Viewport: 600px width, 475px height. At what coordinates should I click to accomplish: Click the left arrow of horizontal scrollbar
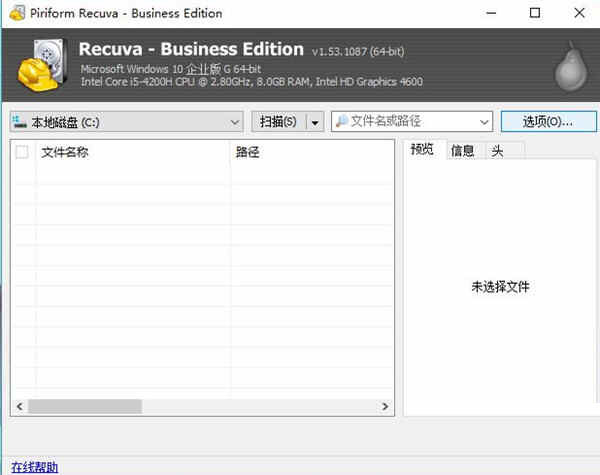[18, 407]
